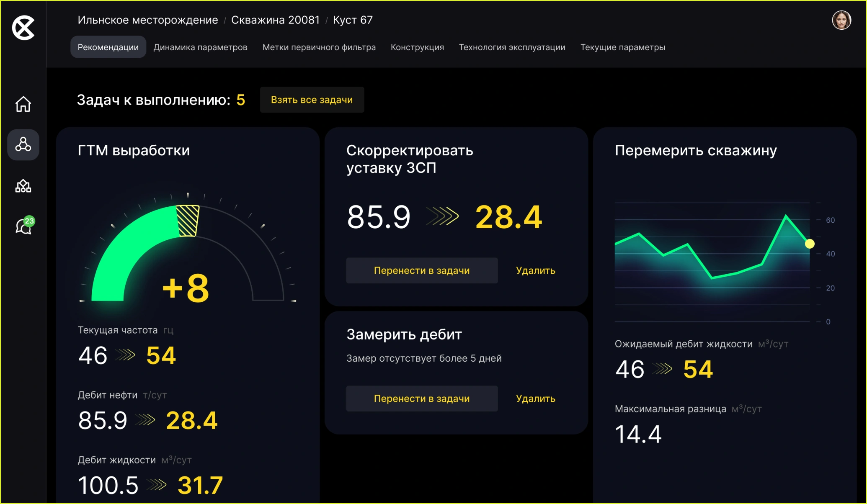The width and height of the screenshot is (867, 504).
Task: Click the Взять все задачи button
Action: (x=312, y=100)
